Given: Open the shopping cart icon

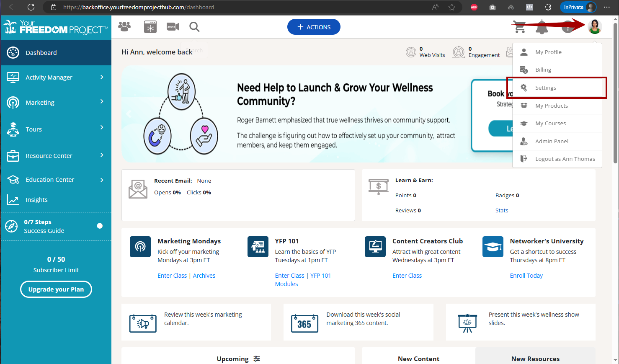Looking at the screenshot, I should [x=520, y=27].
